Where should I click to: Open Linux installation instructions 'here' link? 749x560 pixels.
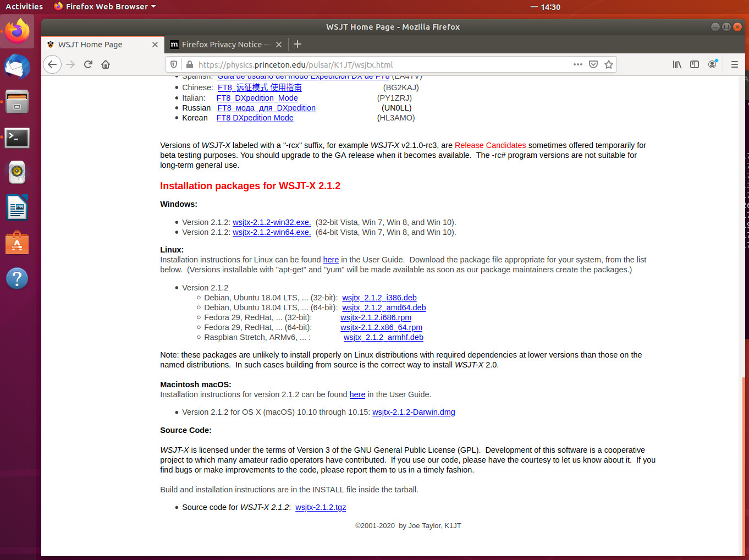[331, 260]
